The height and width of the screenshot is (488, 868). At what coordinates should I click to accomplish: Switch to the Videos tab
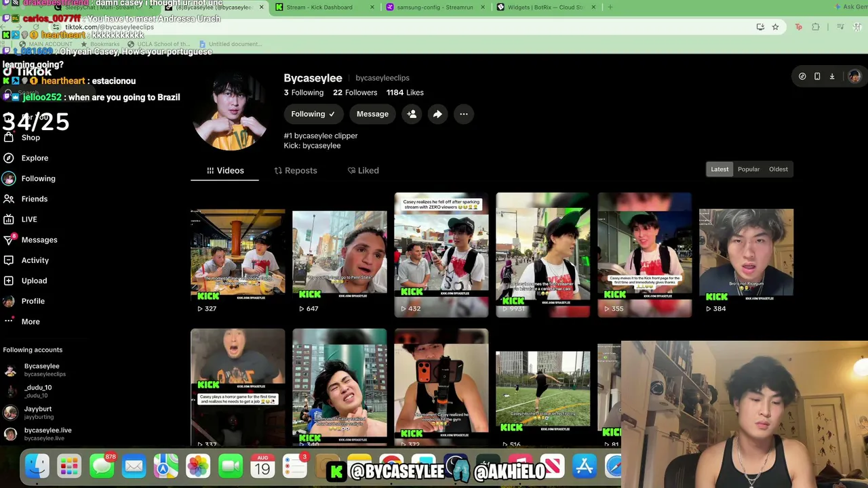tap(225, 171)
